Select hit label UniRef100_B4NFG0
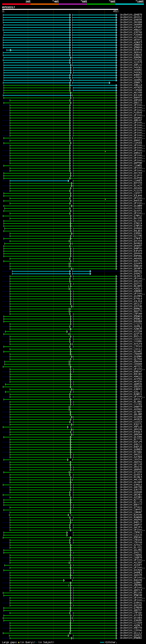This screenshot has width=146, height=644. (131, 249)
